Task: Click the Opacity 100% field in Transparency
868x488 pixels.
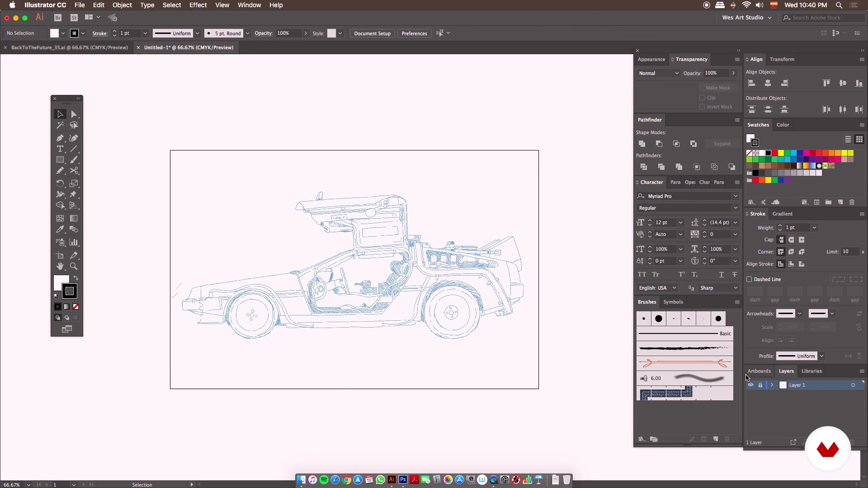Action: 716,73
